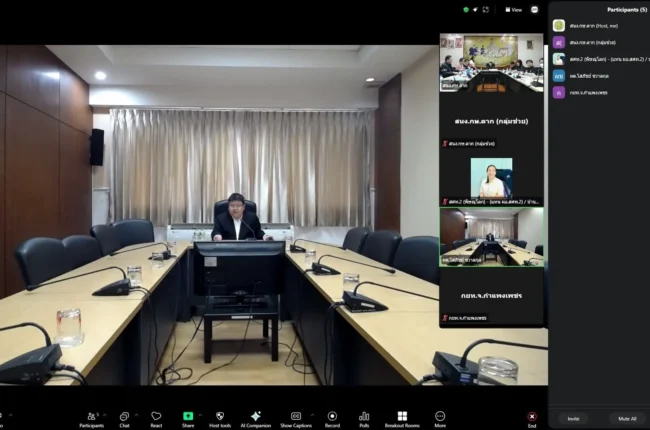The width and height of the screenshot is (650, 430).
Task: Select the green-highlighted active speaker video thumbnail
Action: pos(492,237)
